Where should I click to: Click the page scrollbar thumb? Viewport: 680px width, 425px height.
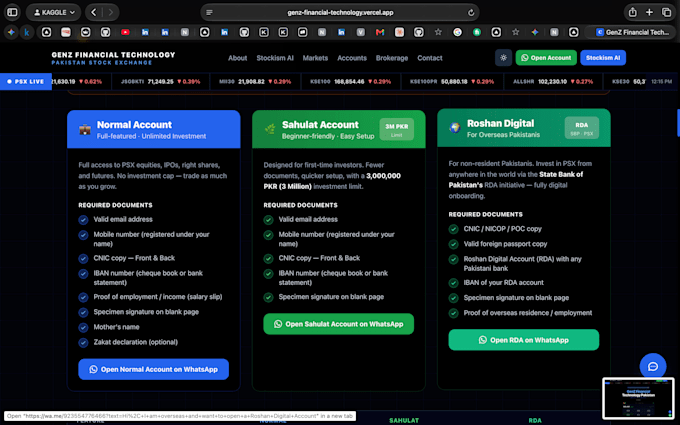pos(678,123)
